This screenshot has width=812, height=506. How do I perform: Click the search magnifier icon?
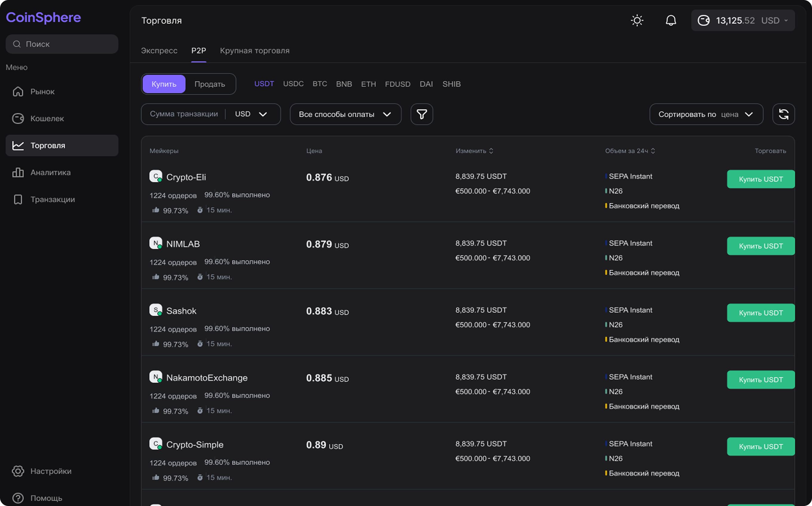click(x=17, y=44)
